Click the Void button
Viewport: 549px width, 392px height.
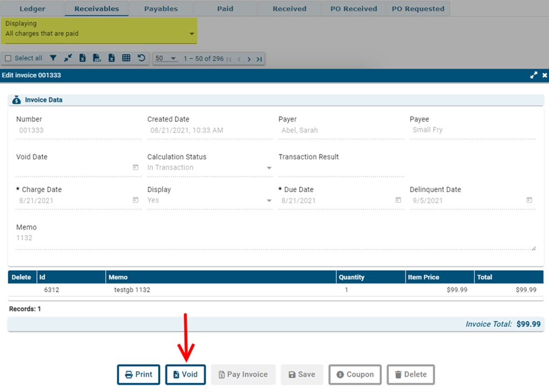pos(185,375)
